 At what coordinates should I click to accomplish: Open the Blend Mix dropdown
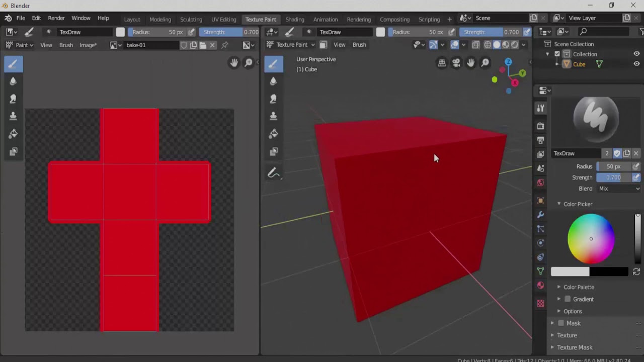point(619,189)
